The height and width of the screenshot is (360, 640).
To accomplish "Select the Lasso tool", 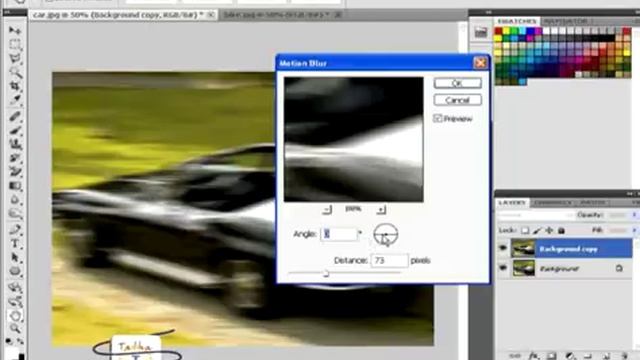I will 15,58.
